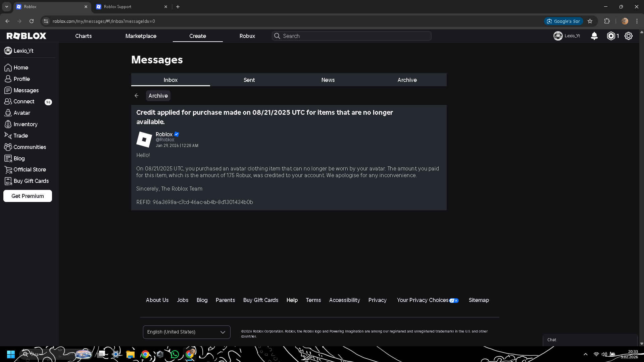Open the language dropdown English (United States)
Screen dimensions: 644x362
pyautogui.click(x=187, y=332)
